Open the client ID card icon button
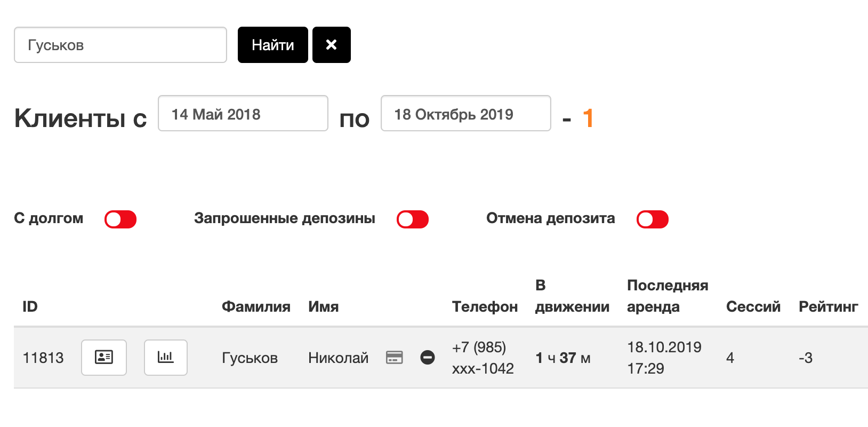868x427 pixels. pyautogui.click(x=104, y=358)
